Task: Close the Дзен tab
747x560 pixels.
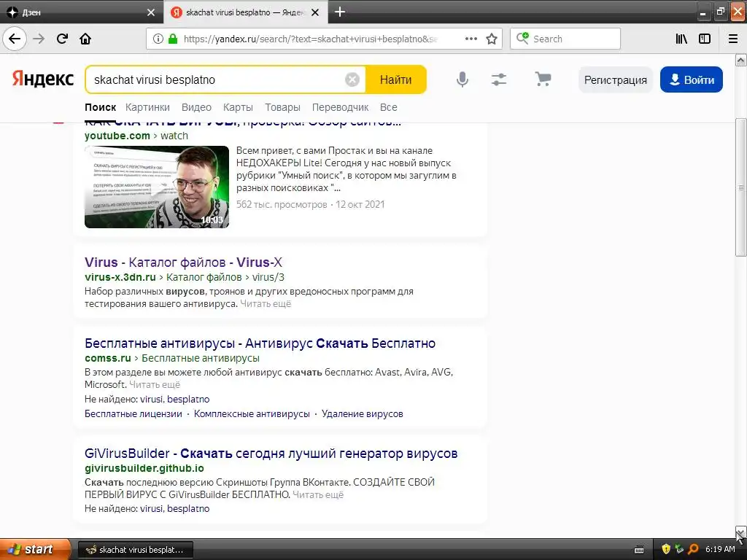Action: [x=150, y=12]
